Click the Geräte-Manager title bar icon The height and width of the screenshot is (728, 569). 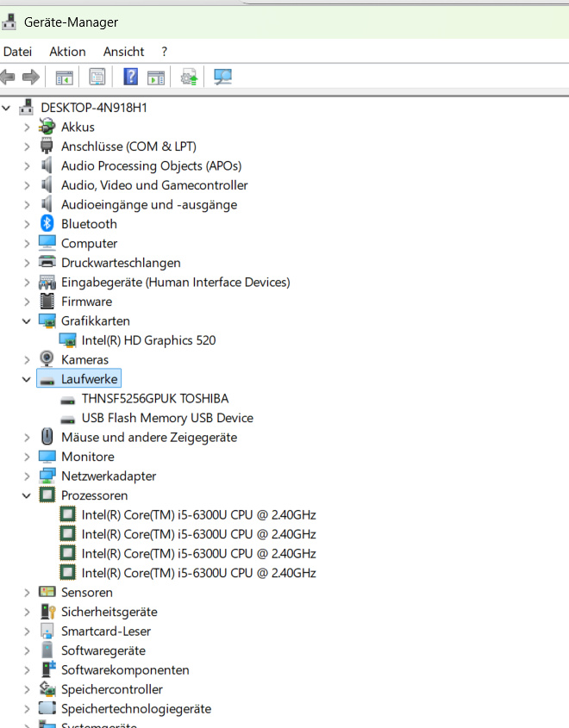[x=9, y=22]
